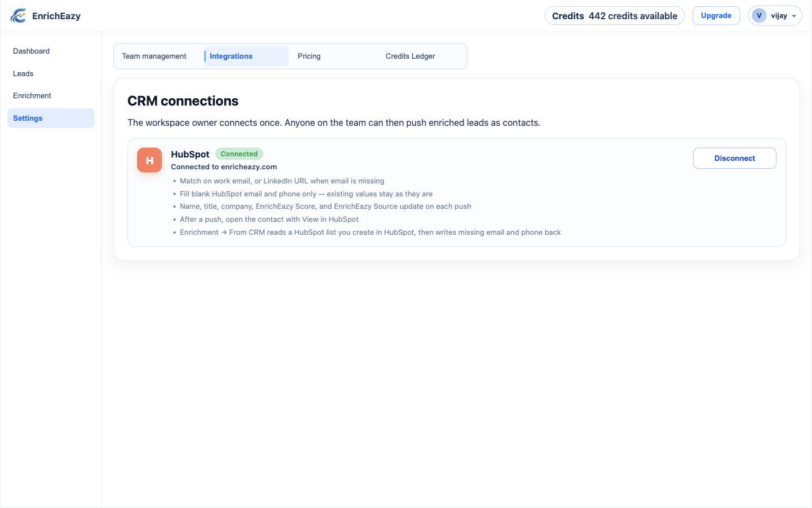Click the Connected status badge
The width and height of the screenshot is (812, 508).
tap(239, 154)
